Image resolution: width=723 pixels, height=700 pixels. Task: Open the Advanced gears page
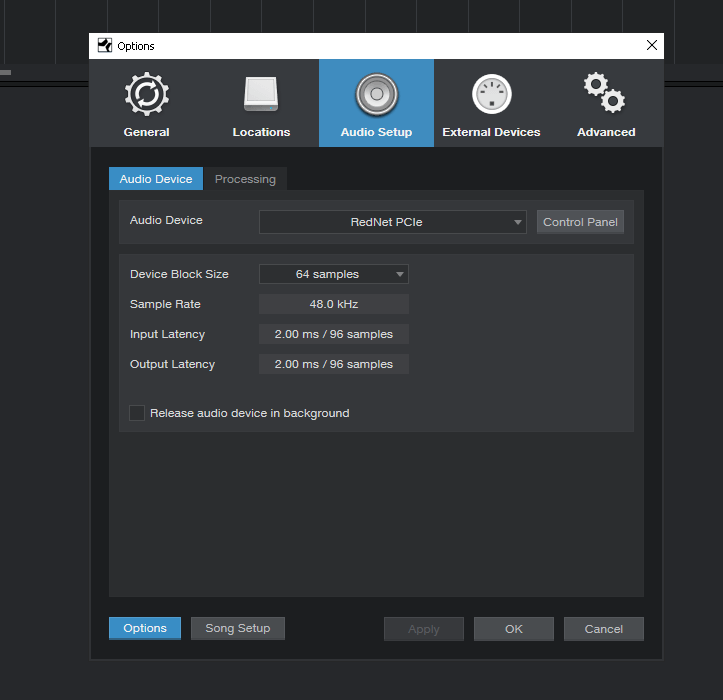coord(606,103)
